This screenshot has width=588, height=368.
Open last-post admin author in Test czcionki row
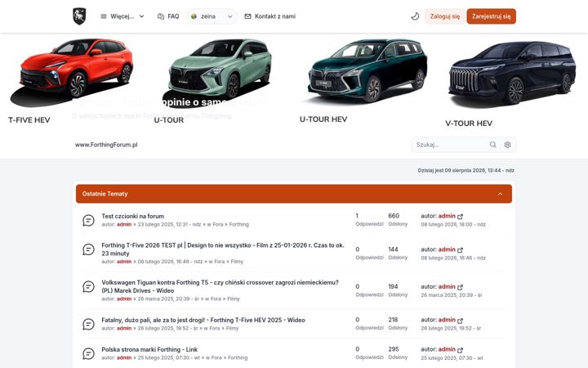click(x=447, y=216)
